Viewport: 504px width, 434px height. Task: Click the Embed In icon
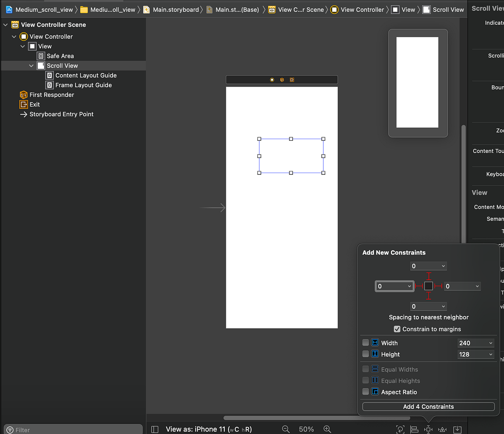coord(457,429)
